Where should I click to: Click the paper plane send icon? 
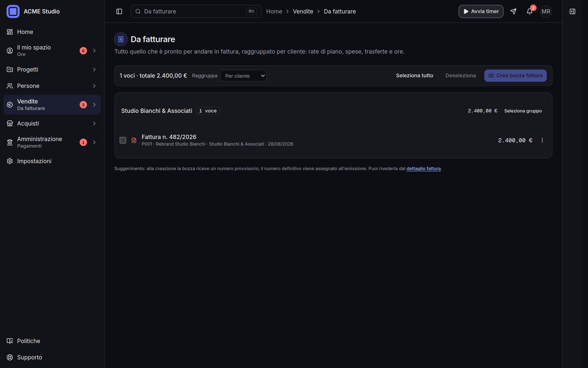(x=513, y=11)
